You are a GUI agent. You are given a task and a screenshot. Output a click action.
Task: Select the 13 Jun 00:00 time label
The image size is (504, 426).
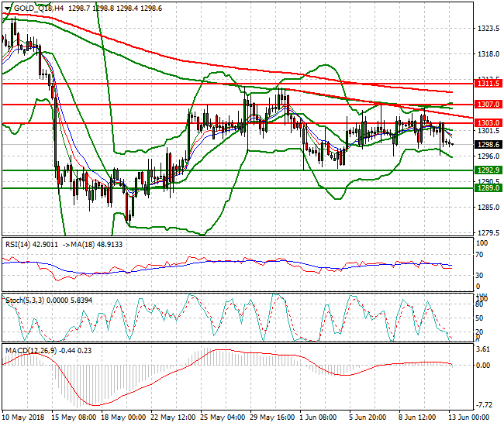point(469,417)
